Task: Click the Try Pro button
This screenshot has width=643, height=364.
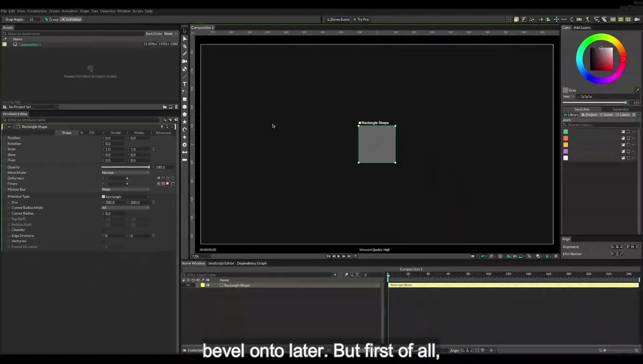Action: pos(361,19)
